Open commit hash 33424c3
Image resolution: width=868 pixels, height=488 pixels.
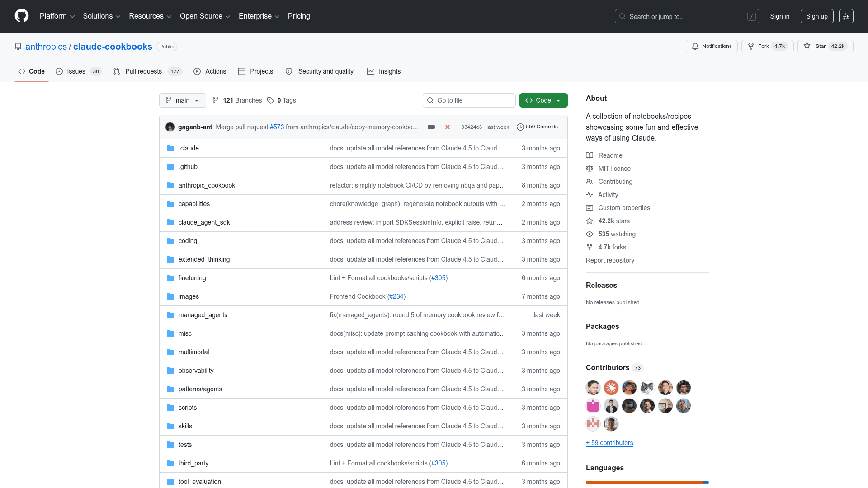tap(472, 127)
